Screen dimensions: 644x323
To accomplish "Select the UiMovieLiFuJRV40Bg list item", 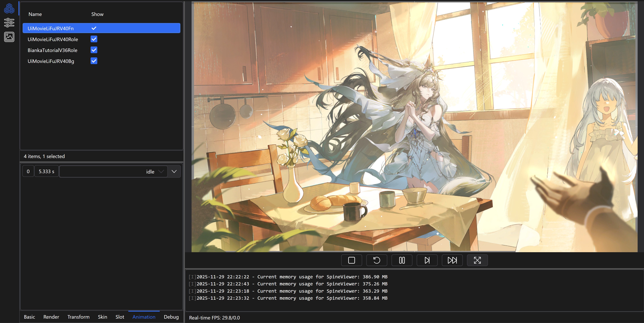I will [x=51, y=61].
